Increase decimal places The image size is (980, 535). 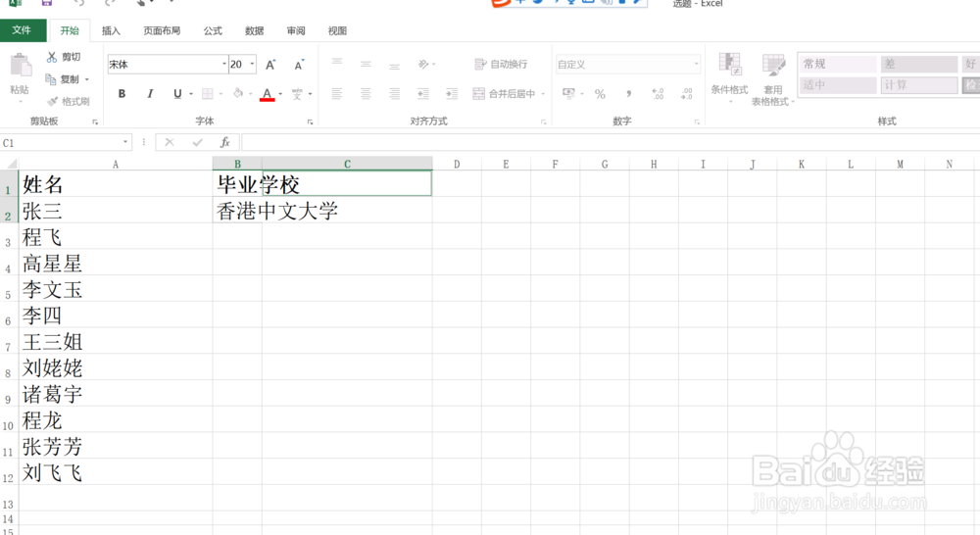pyautogui.click(x=658, y=94)
